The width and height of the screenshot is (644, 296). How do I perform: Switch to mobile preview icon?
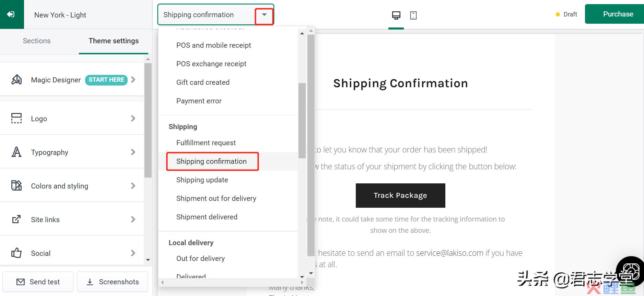413,15
